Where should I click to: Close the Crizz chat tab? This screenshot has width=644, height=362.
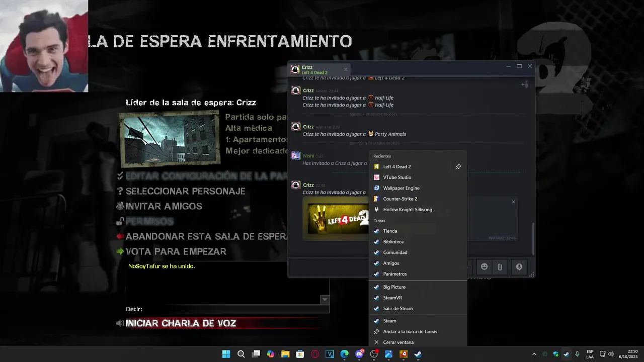tap(346, 69)
